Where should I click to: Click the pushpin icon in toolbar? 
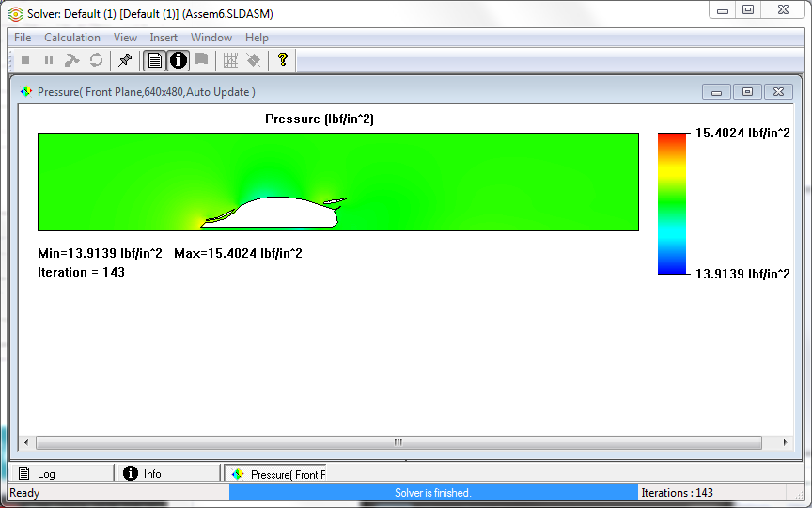(125, 60)
